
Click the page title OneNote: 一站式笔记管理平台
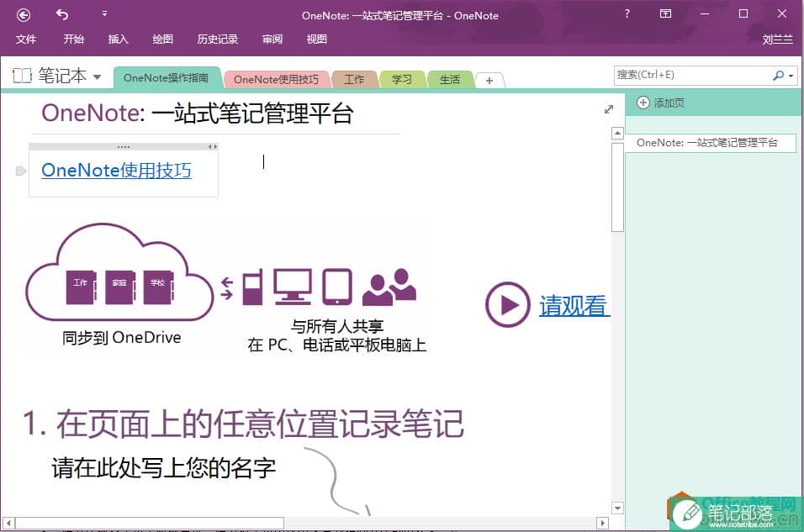click(198, 113)
